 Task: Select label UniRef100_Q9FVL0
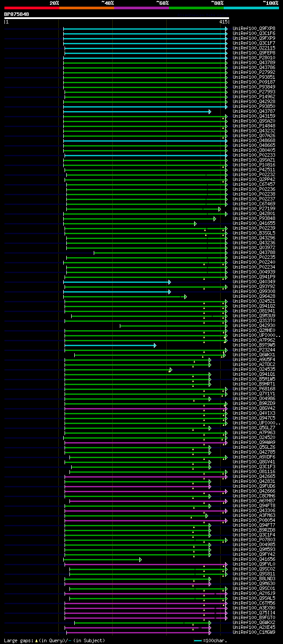pyautogui.click(x=254, y=564)
